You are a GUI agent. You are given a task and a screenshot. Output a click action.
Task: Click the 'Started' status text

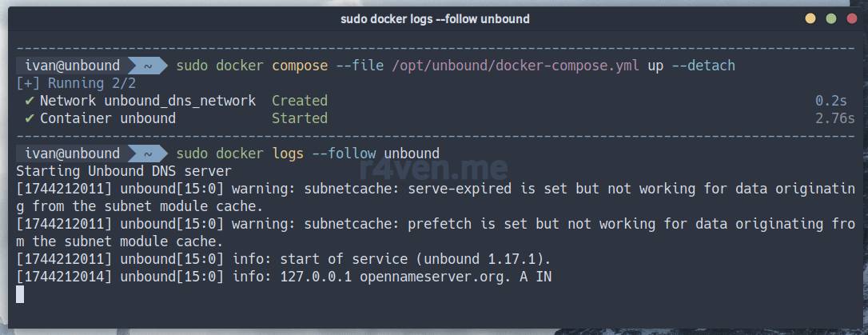300,118
